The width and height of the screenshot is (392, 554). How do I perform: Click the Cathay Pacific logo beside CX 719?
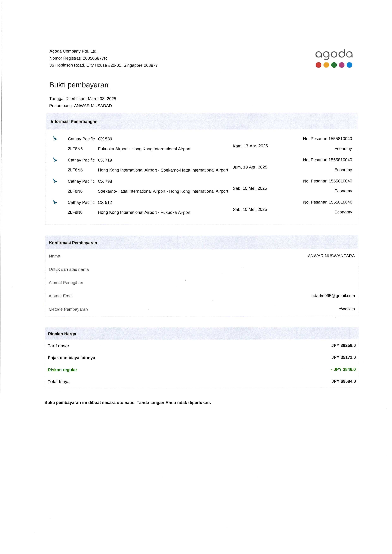(x=55, y=160)
